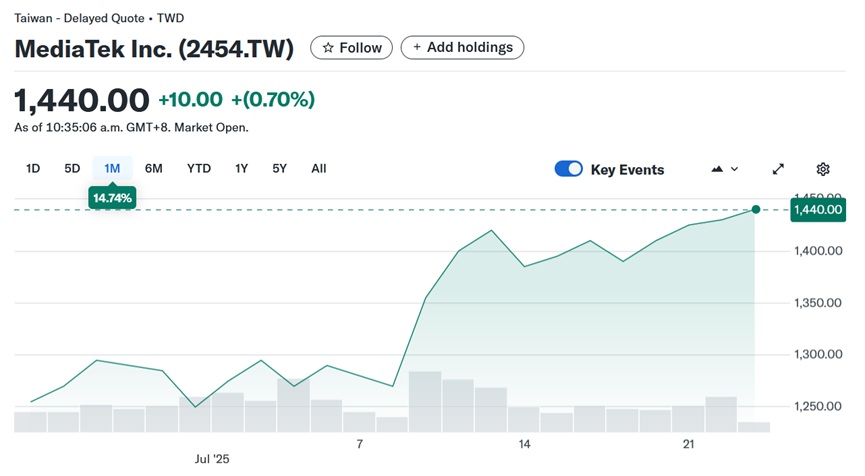Select the 1Y range tab
The width and height of the screenshot is (865, 476).
click(241, 168)
